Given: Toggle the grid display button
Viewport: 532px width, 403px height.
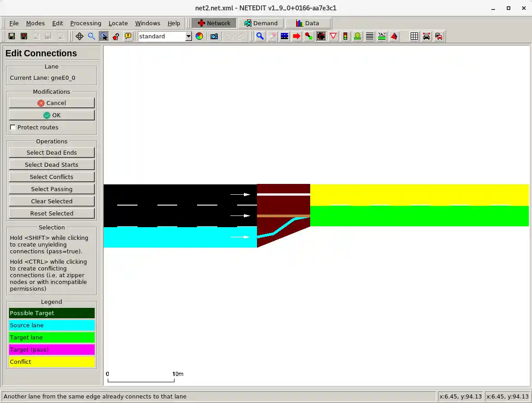Looking at the screenshot, I should tap(414, 37).
